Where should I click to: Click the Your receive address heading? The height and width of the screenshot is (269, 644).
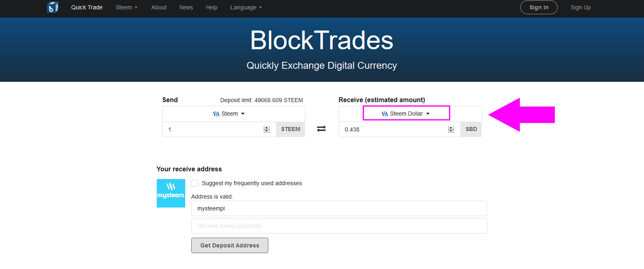click(189, 169)
